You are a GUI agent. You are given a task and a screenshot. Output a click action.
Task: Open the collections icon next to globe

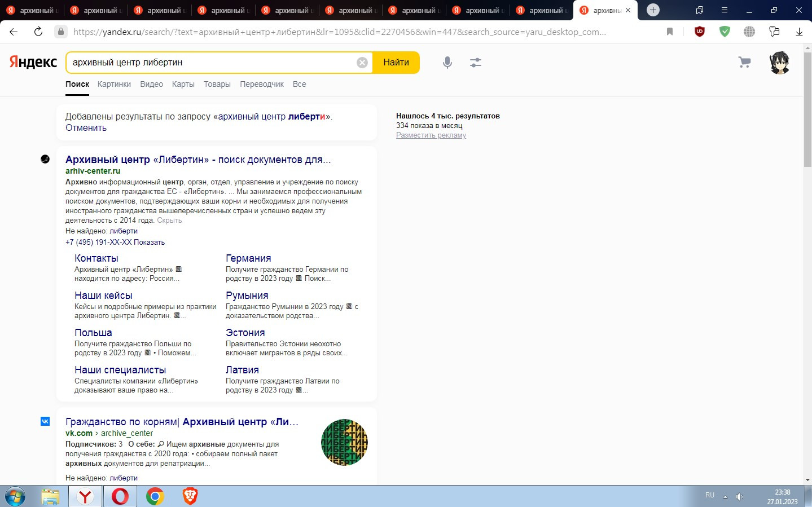pyautogui.click(x=774, y=32)
